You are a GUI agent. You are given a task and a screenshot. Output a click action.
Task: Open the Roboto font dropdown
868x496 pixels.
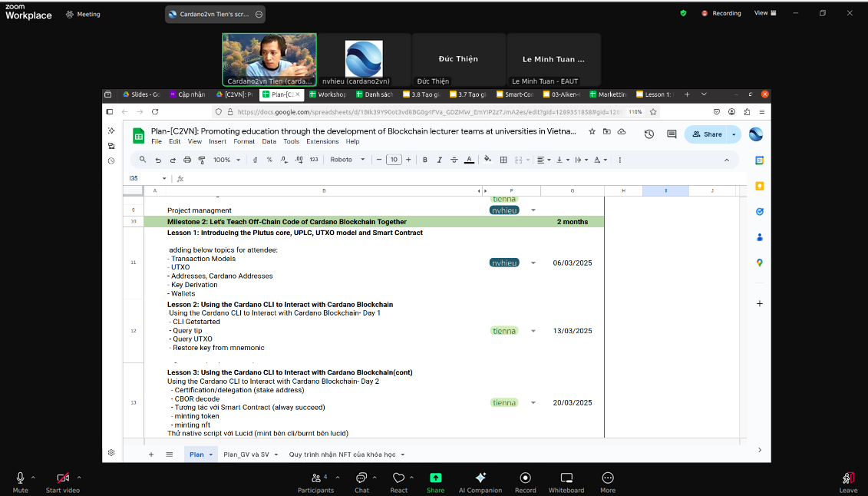pyautogui.click(x=348, y=160)
